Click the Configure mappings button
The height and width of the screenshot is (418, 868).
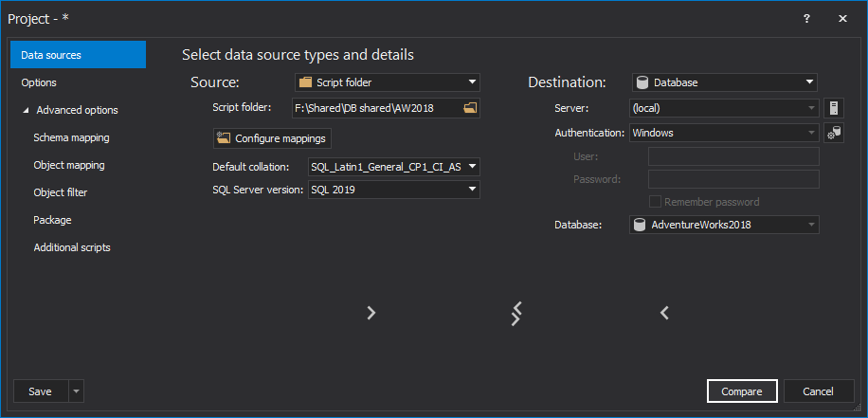(x=272, y=138)
